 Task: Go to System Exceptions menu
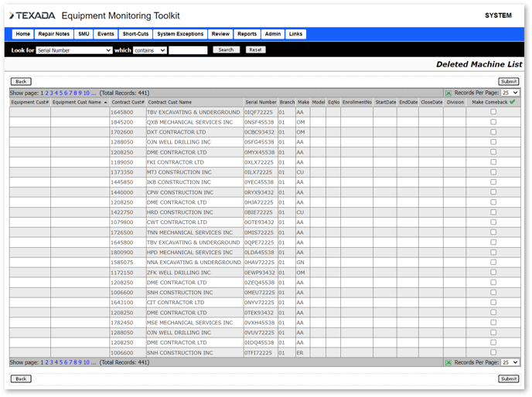pyautogui.click(x=180, y=34)
